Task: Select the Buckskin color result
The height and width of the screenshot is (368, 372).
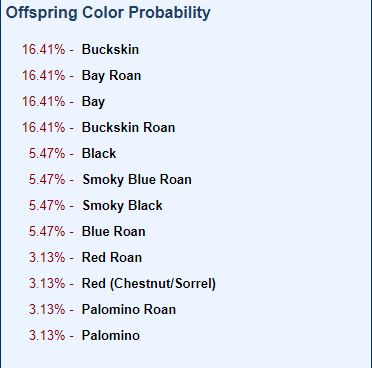Action: (110, 49)
